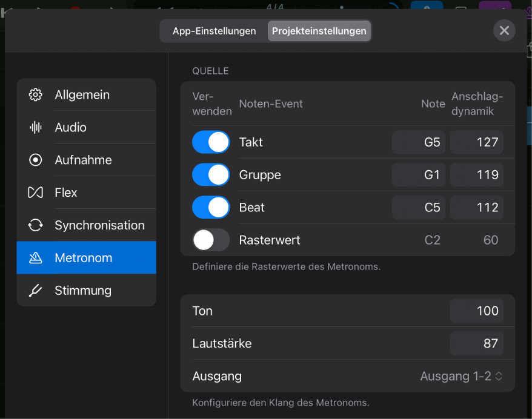532x419 pixels.
Task: Select the Aufnahme record icon
Action: [35, 160]
